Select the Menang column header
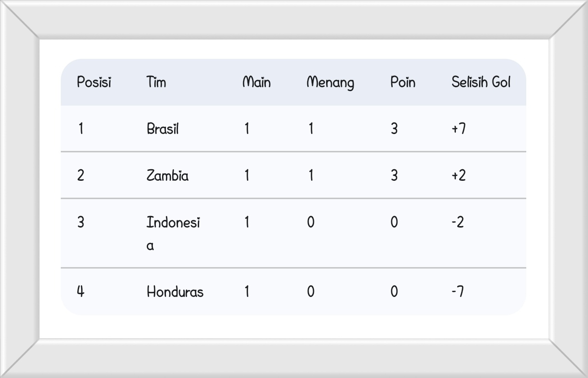Screen dimensions: 588x378 330,82
